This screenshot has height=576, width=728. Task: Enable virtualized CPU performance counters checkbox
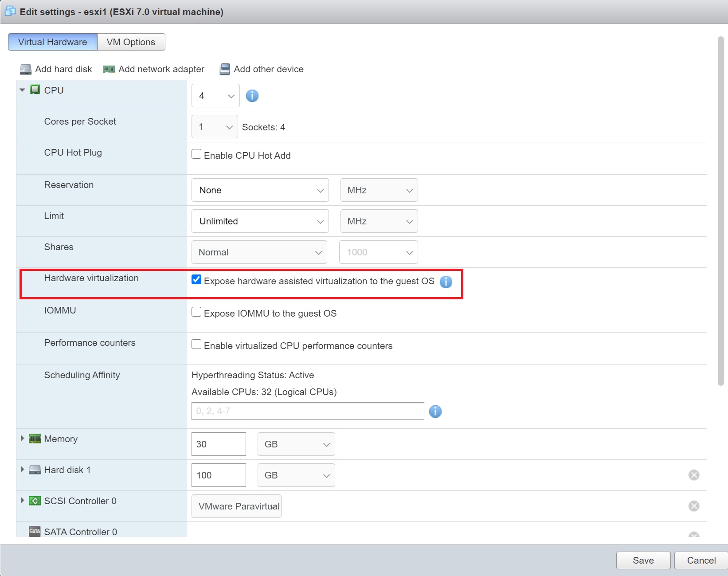196,345
